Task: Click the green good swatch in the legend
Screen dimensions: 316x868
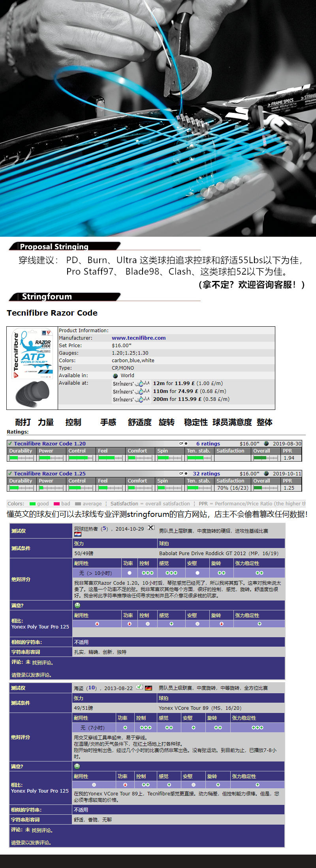Action: 33,503
